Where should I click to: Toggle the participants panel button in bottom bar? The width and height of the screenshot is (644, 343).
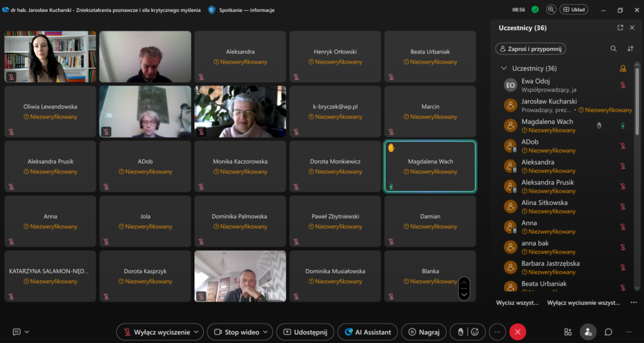[x=588, y=332]
